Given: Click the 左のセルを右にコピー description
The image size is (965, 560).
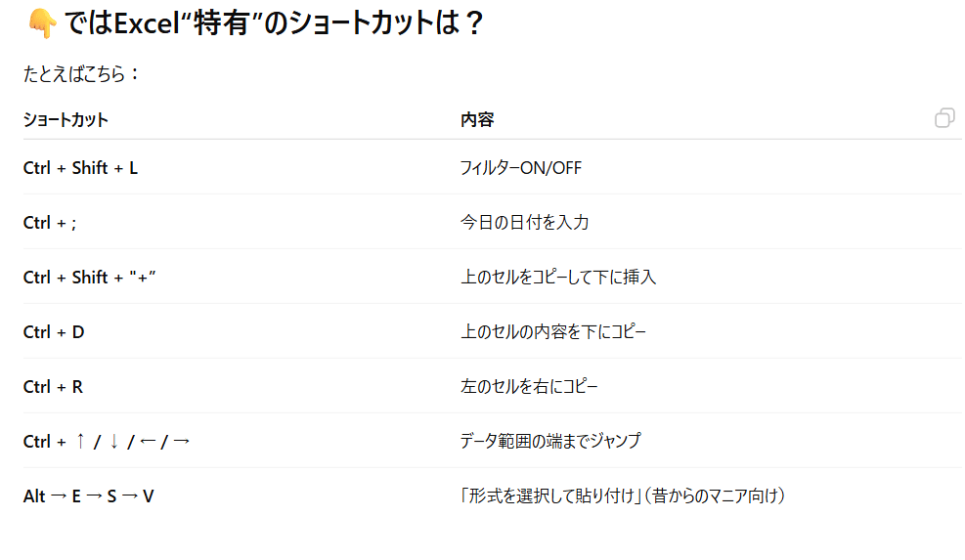Looking at the screenshot, I should tap(529, 387).
